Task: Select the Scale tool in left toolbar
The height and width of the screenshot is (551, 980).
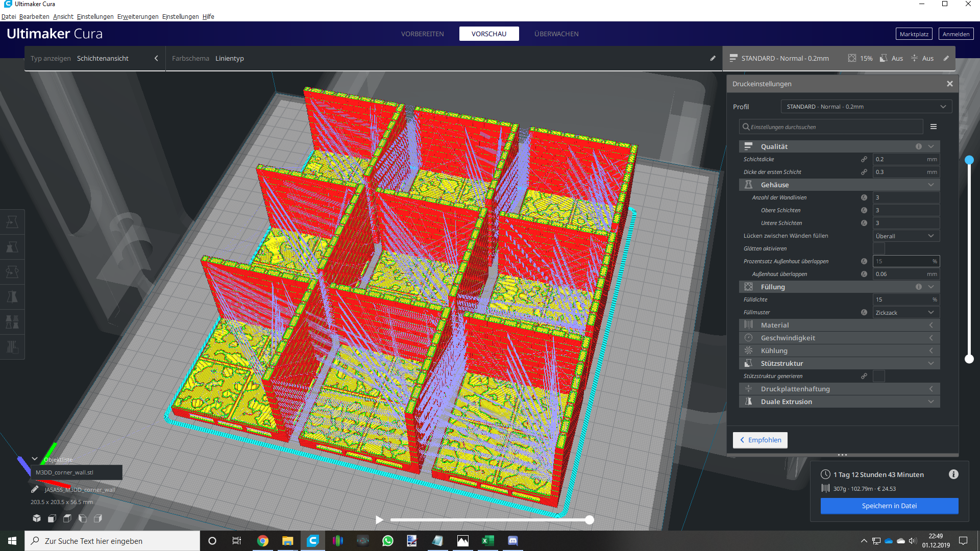Action: tap(12, 247)
